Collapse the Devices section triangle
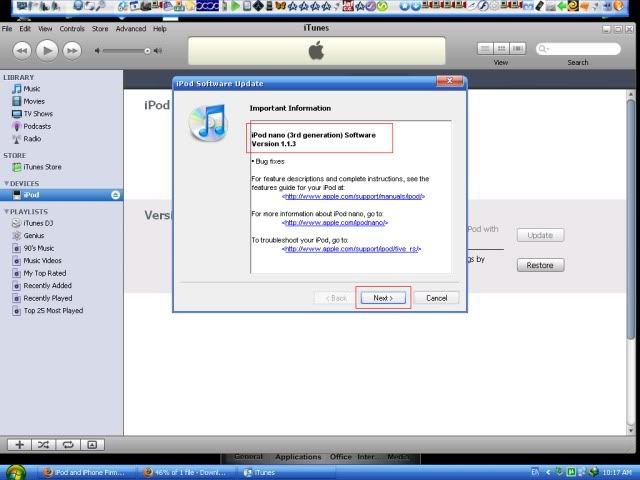The width and height of the screenshot is (640, 480). click(x=5, y=184)
